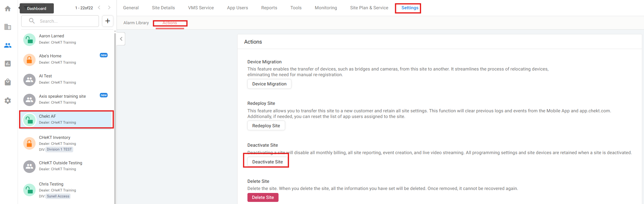Click the home icon in left sidebar

click(8, 9)
